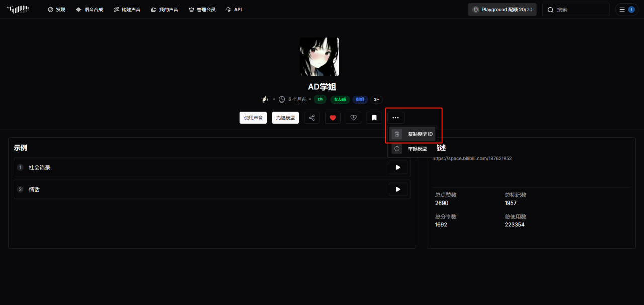The image size is (644, 305).
Task: Click the warning icon beside 举报模型
Action: (397, 149)
